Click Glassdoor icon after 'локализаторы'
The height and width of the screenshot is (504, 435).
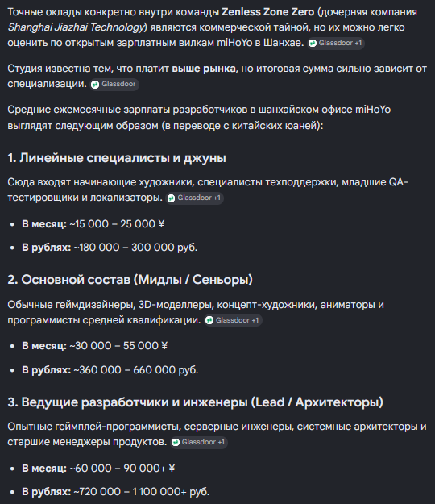(171, 198)
